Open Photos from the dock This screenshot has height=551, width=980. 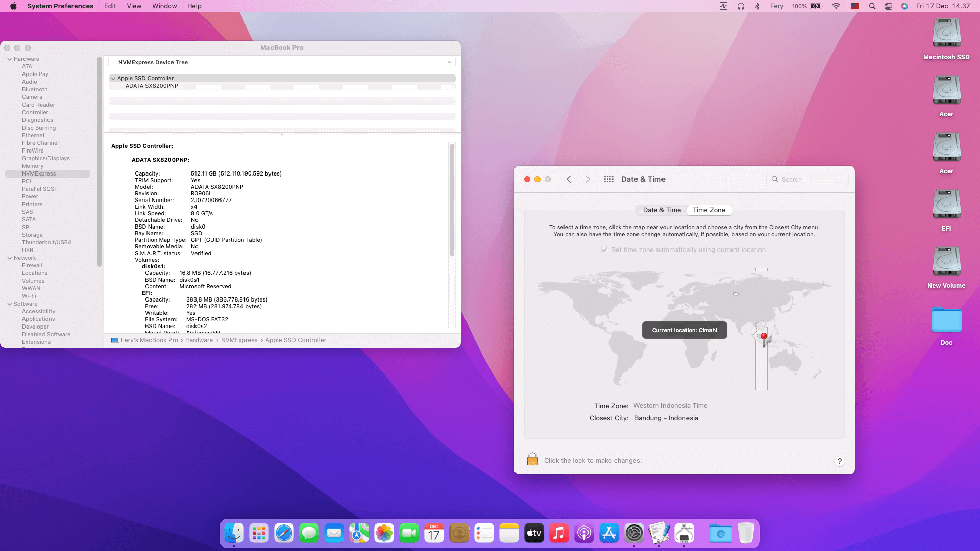pyautogui.click(x=384, y=534)
